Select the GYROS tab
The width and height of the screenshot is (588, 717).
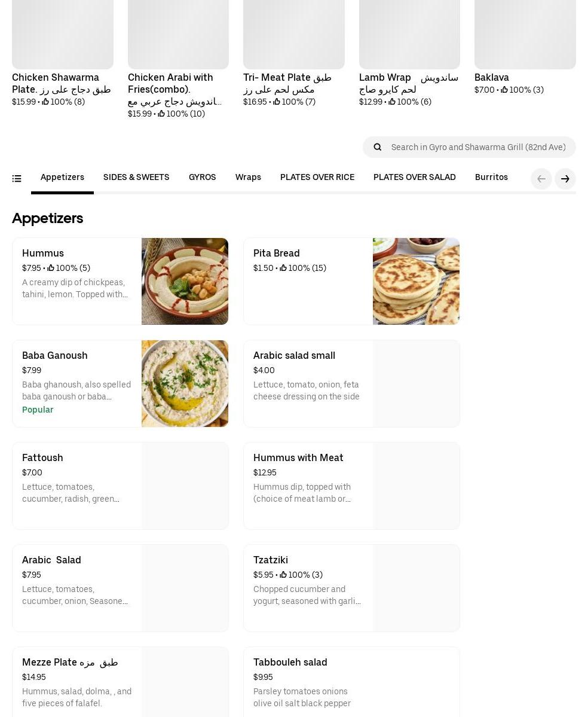[x=202, y=177]
